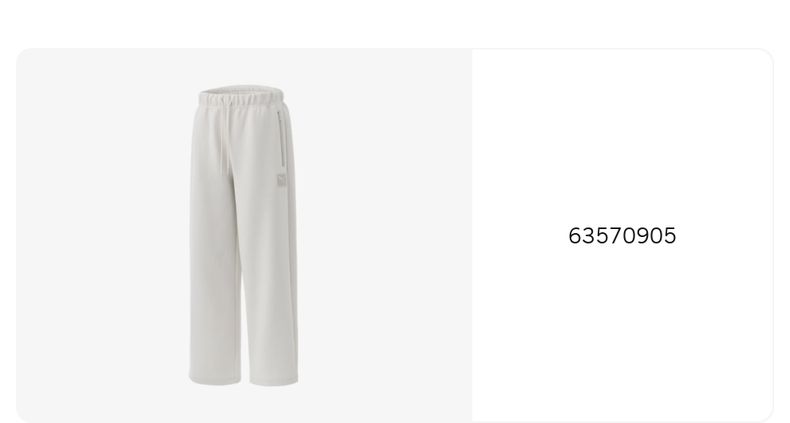Click the zippered side pocket on the pants
Screen dimensions: 790x423
click(281, 139)
